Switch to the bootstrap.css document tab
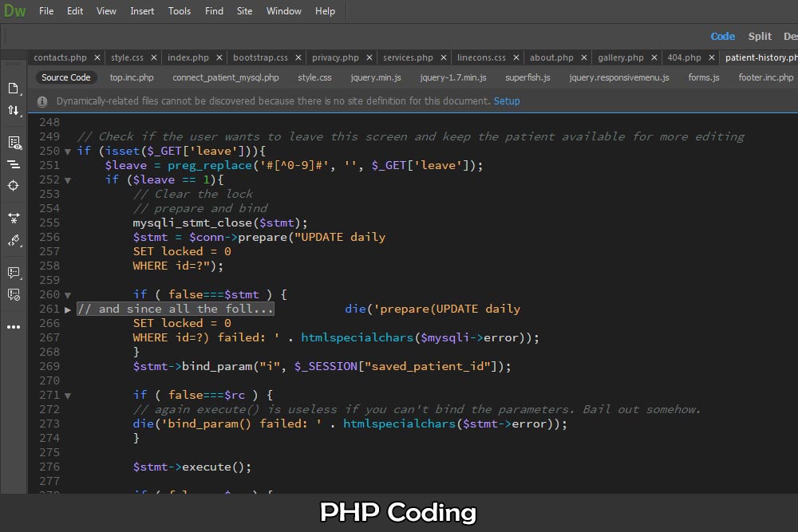The width and height of the screenshot is (798, 532). click(260, 57)
